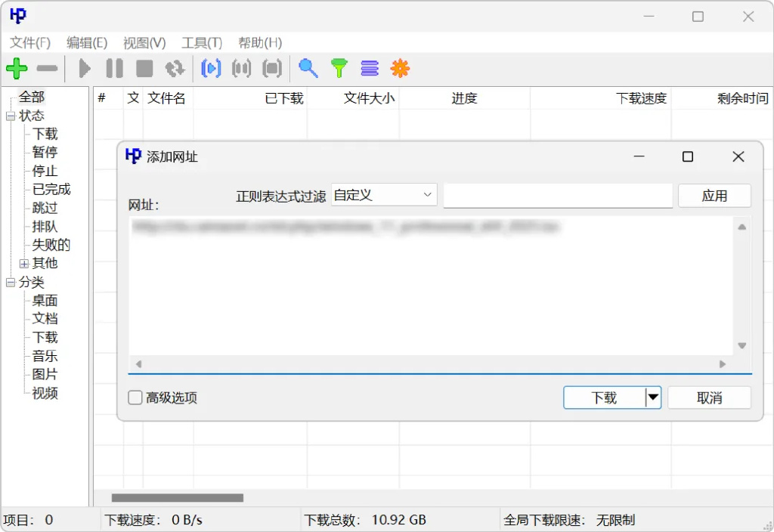Click the regex filter text field

557,196
